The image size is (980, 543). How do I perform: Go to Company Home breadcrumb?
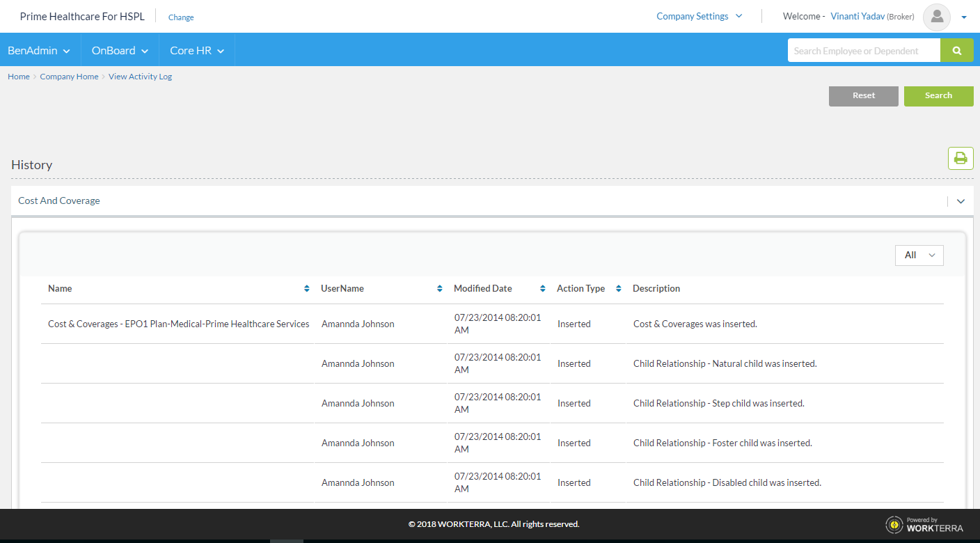(x=69, y=77)
